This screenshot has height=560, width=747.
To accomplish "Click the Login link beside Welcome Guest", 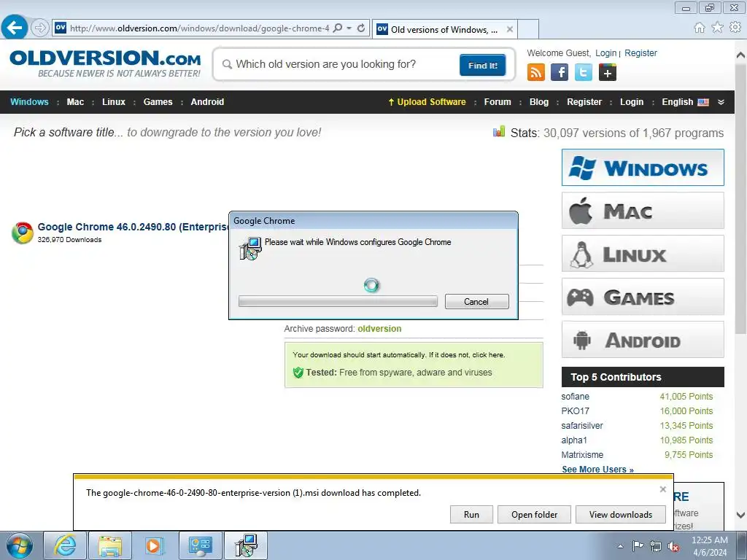I will click(606, 52).
